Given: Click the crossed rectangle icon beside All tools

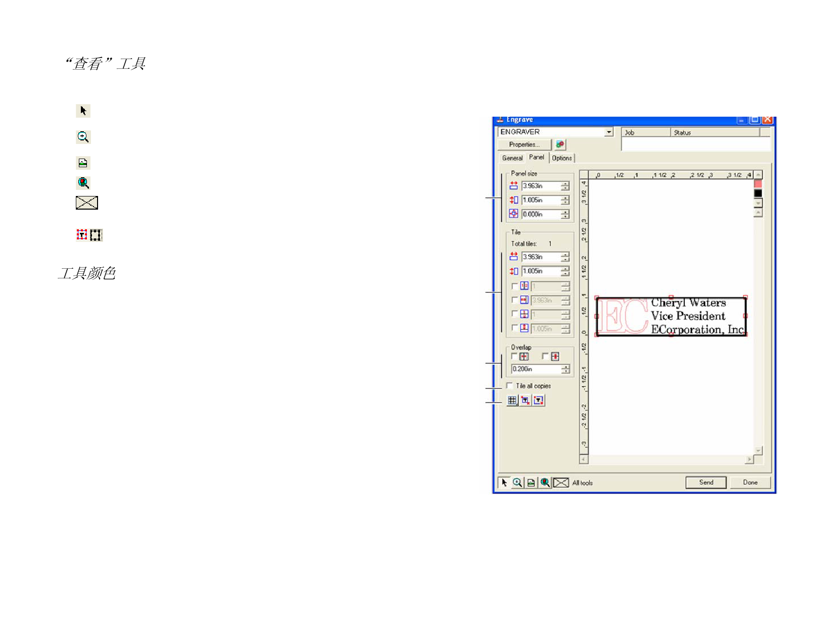Looking at the screenshot, I should [x=561, y=483].
